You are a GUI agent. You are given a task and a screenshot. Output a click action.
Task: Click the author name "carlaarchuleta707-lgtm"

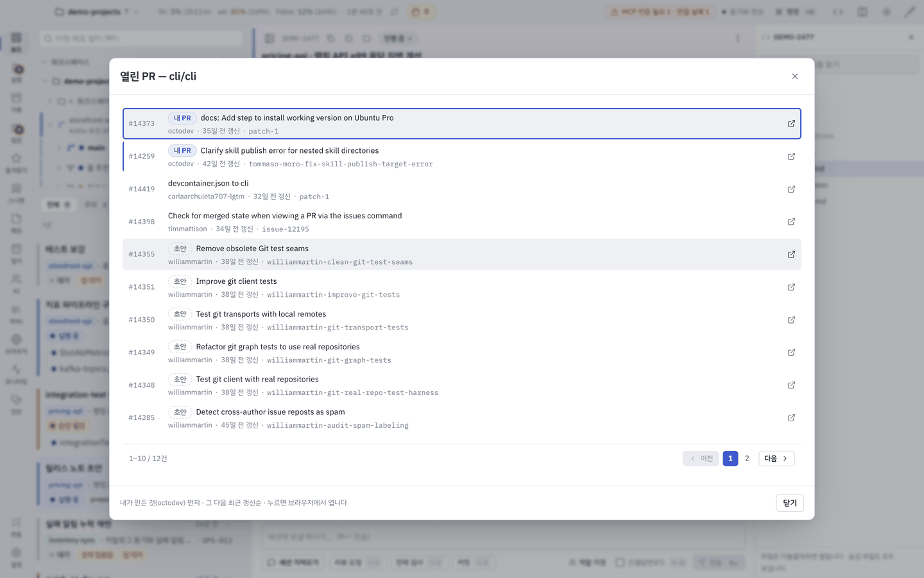coord(206,197)
